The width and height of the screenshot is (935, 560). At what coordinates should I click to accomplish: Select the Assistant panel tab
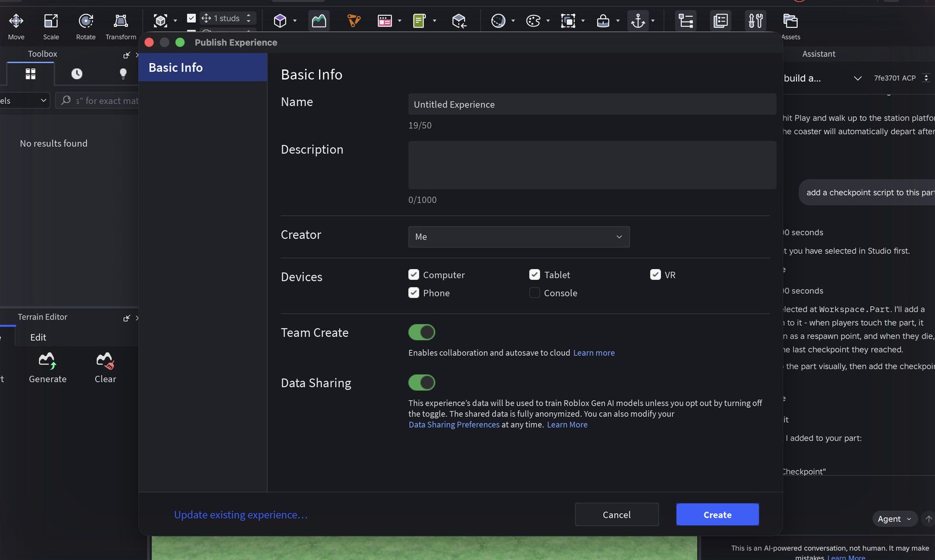pyautogui.click(x=819, y=54)
